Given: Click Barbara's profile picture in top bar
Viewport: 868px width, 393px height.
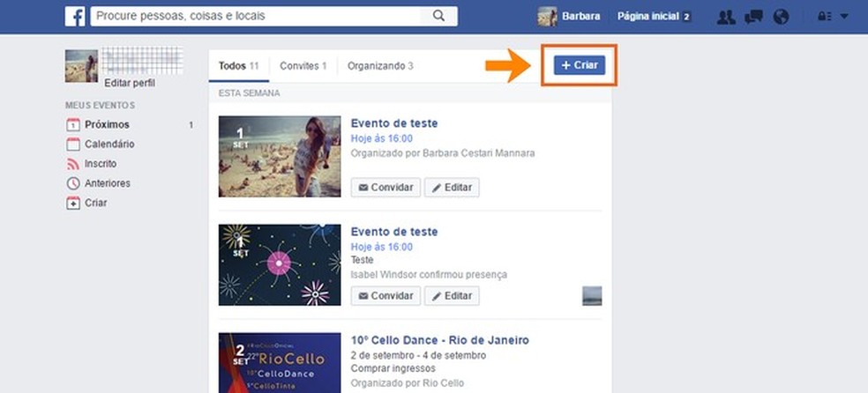Looking at the screenshot, I should 547,17.
